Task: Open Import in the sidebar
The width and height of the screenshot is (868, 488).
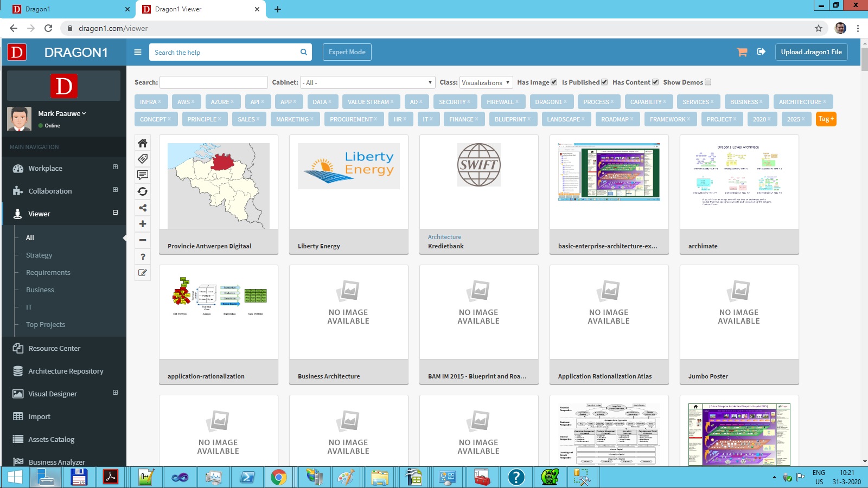Action: 39,416
